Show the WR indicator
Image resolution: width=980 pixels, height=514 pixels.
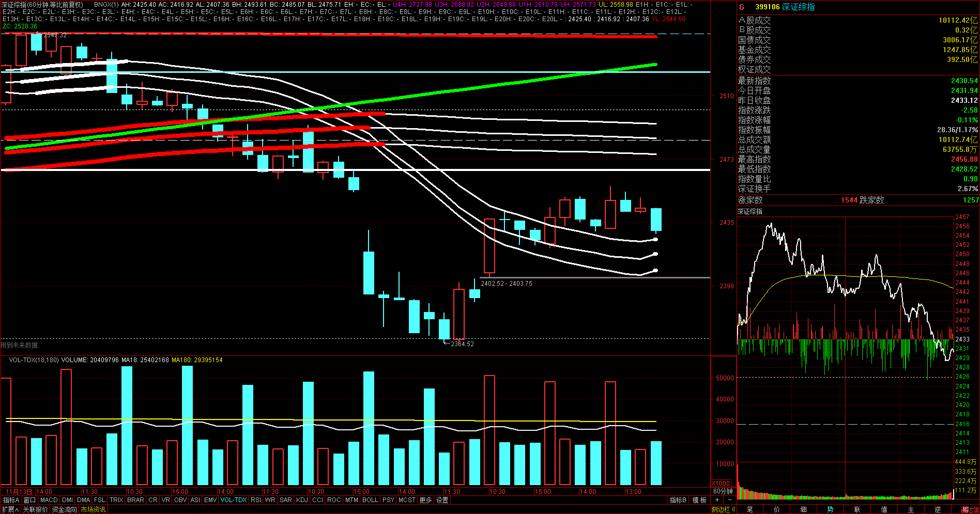[270, 500]
